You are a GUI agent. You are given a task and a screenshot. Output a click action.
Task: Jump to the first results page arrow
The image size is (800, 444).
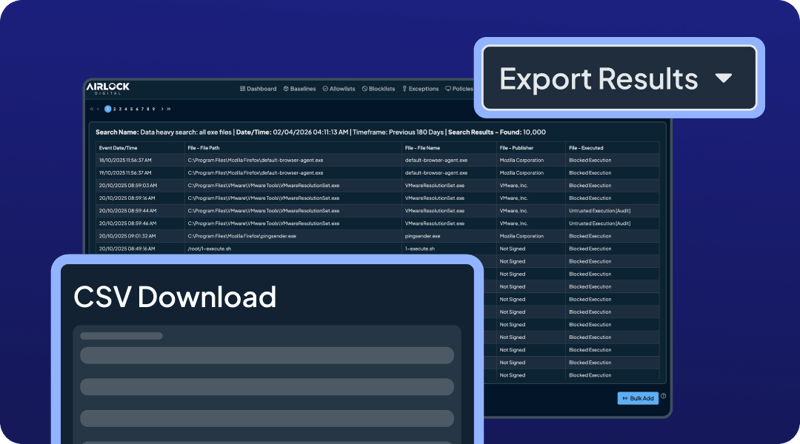91,109
